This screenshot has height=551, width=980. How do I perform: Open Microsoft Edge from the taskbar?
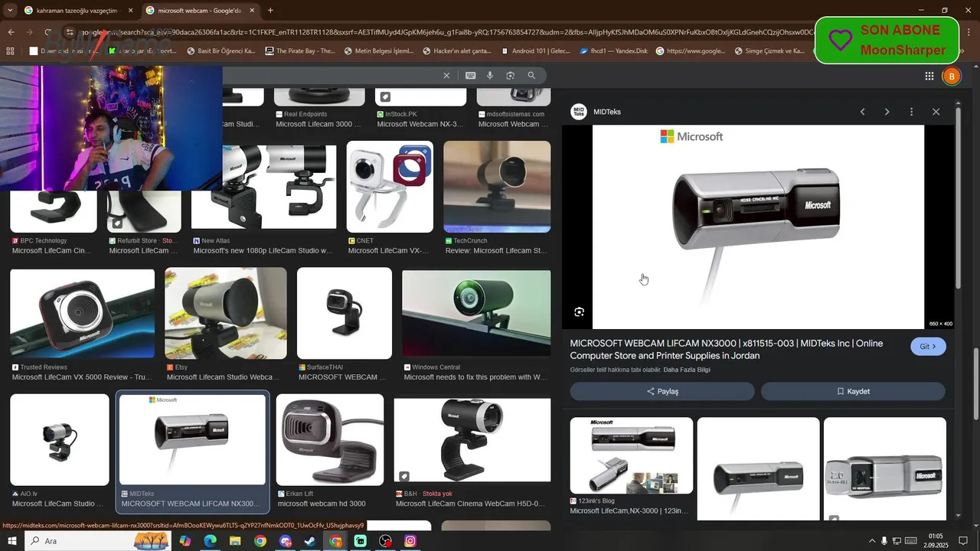pyautogui.click(x=210, y=541)
